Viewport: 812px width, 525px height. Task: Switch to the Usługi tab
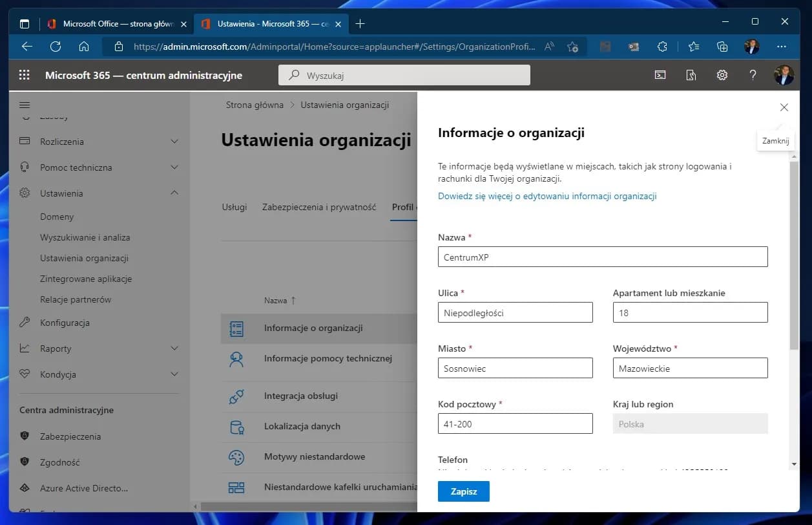(235, 207)
